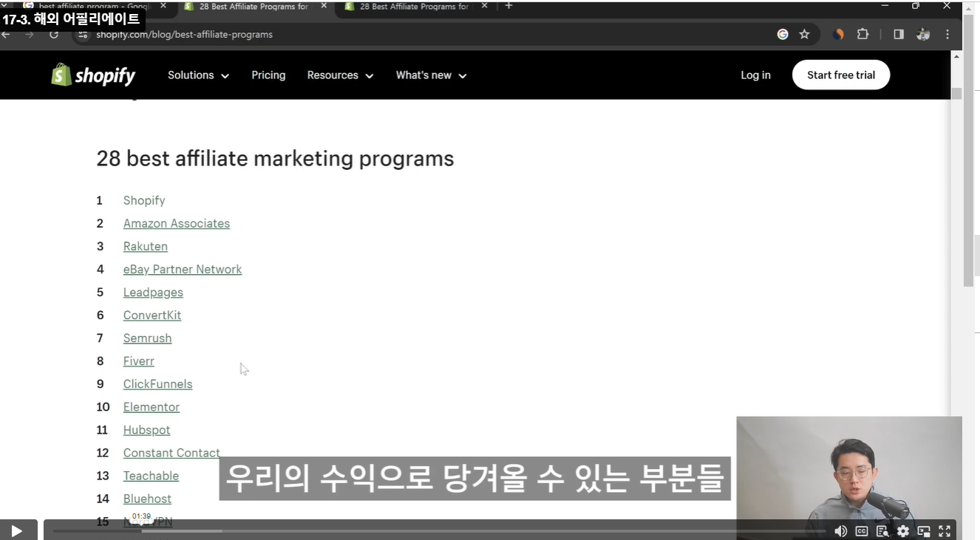Bookmark this page with the star icon
The image size is (980, 540).
click(x=804, y=35)
